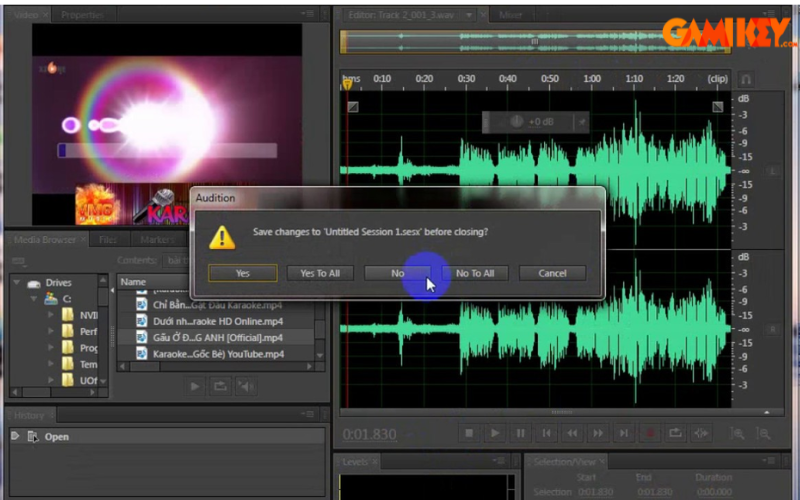Toggle Loop Playback in the Editor transport
Viewport: 800px width, 500px height.
tap(676, 433)
